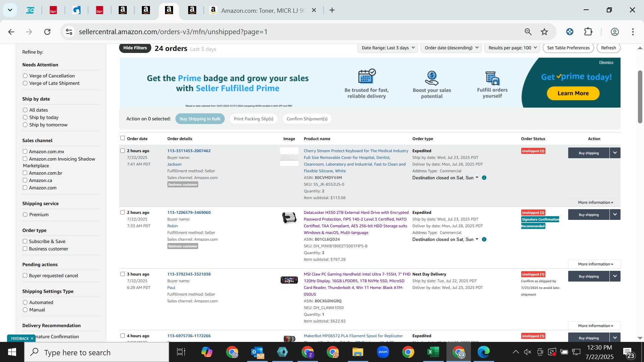Check Buyer requested cancel filter
Image resolution: width=644 pixels, height=362 pixels.
pos(25,276)
